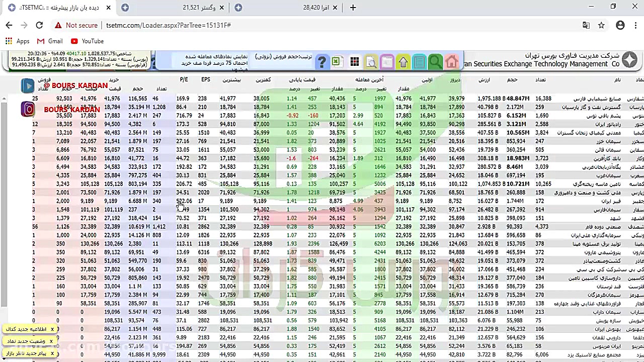Click the قیمت پایانی column header
The width and height of the screenshot is (644, 362).
point(302,79)
